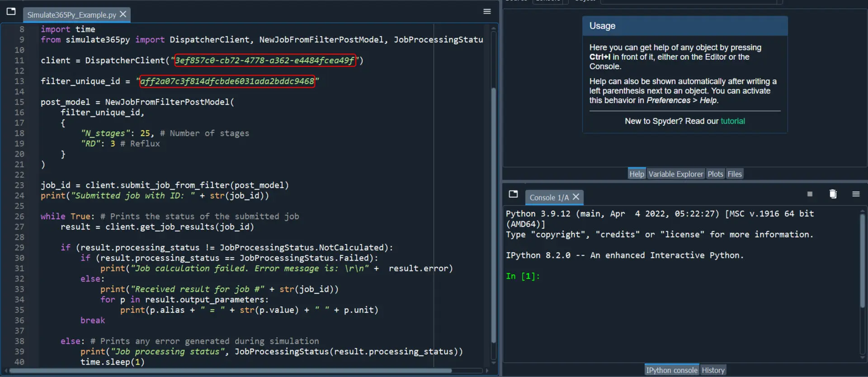Click the "RD" key on line 19
The width and height of the screenshot is (868, 377).
click(x=90, y=144)
